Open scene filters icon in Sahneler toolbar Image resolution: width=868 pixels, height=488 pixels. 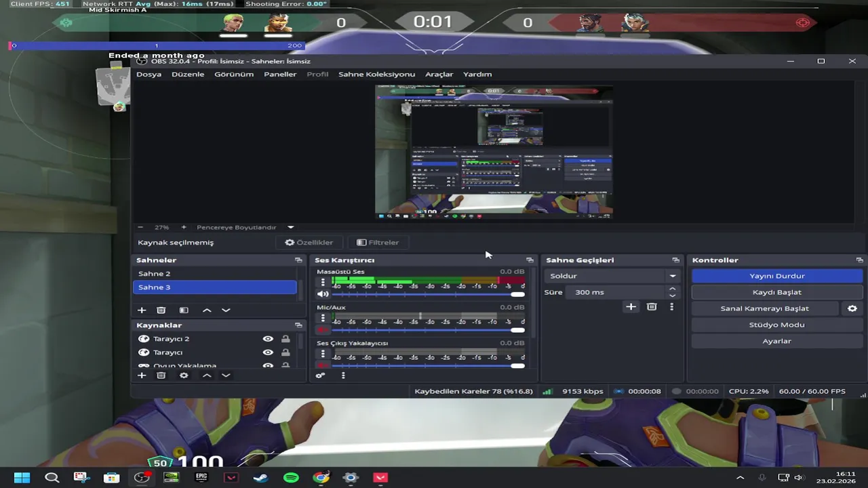coord(184,310)
